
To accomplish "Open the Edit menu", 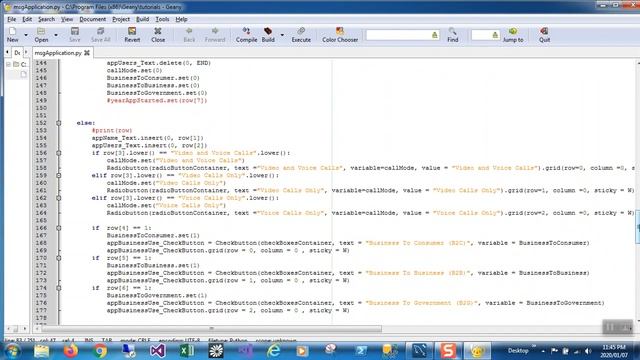I will pyautogui.click(x=27, y=19).
